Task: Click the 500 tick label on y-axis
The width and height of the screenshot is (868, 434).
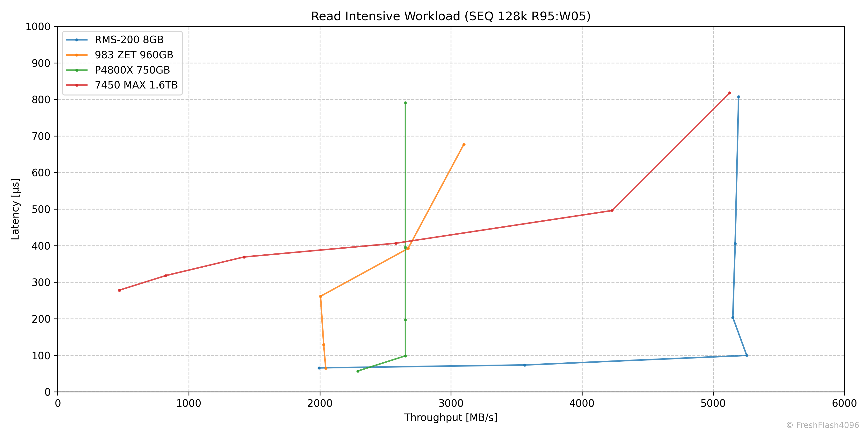Action: click(41, 209)
